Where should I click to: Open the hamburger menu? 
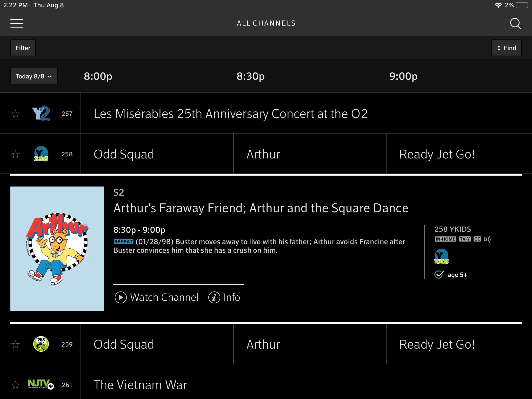coord(17,23)
